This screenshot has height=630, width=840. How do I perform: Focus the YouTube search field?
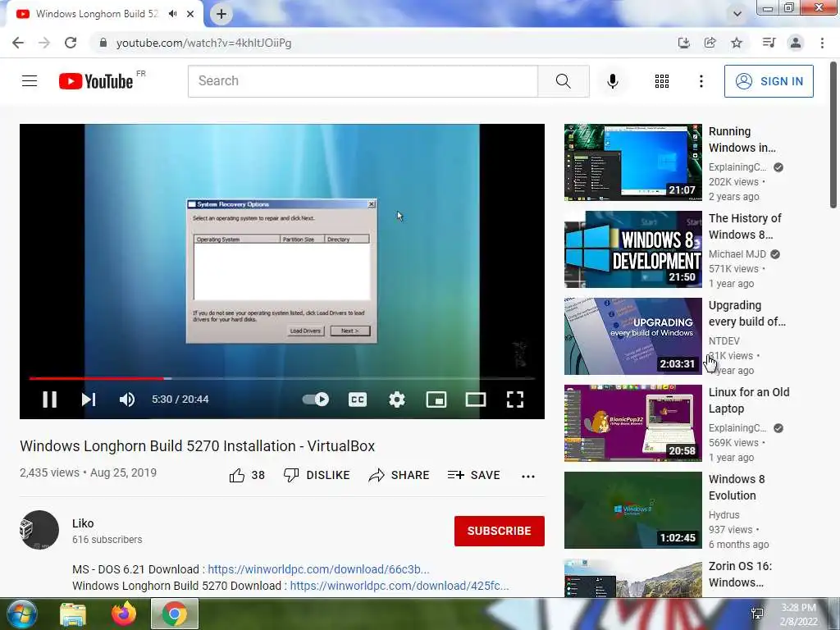(x=363, y=81)
